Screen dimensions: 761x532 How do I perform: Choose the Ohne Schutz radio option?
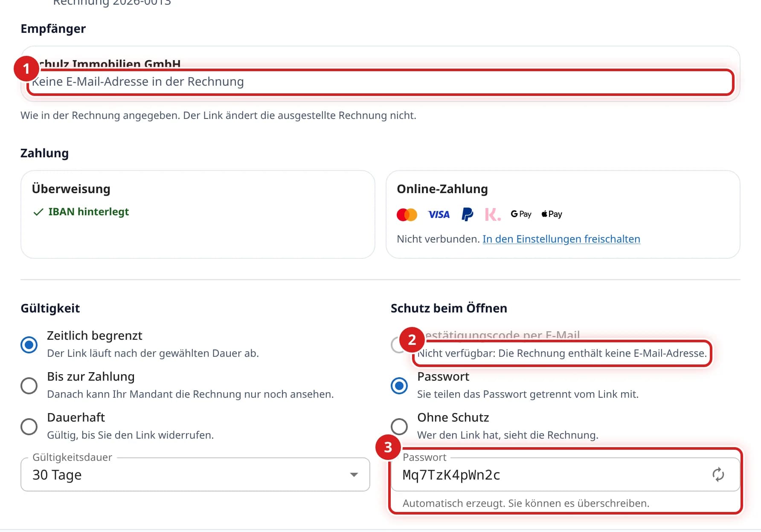(399, 426)
